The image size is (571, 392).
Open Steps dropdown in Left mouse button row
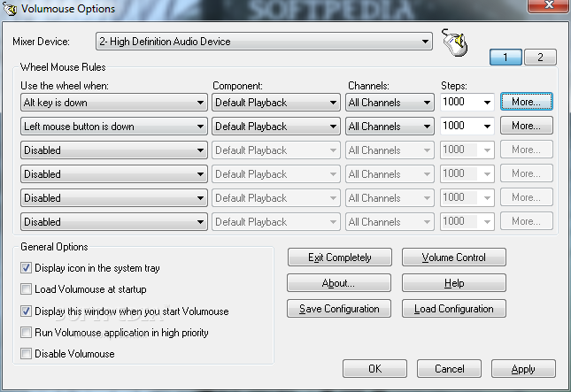point(467,126)
